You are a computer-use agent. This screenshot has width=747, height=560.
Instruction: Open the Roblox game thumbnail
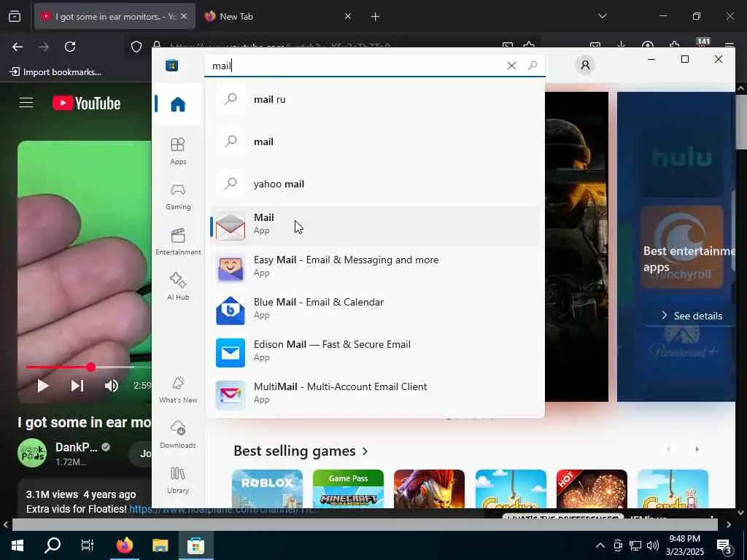pyautogui.click(x=267, y=489)
